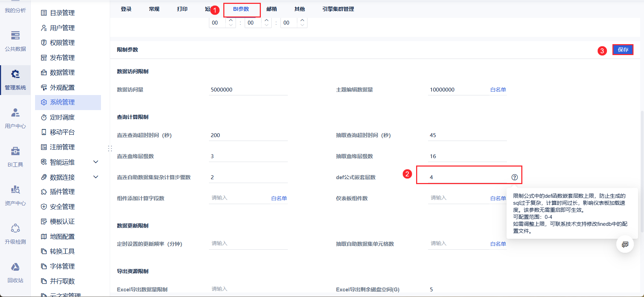This screenshot has height=297, width=644.
Task: Select the BI参数 tab
Action: (x=241, y=9)
